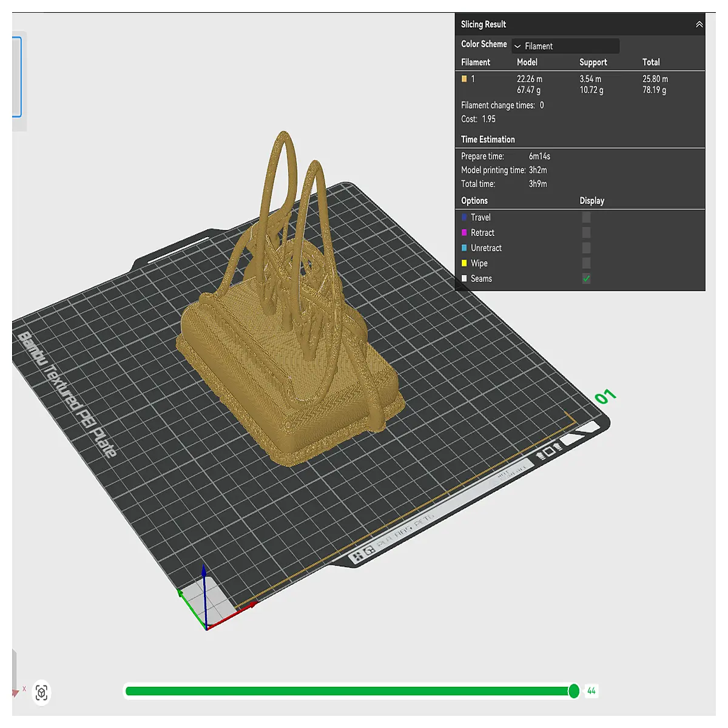Screen dimensions: 728x728
Task: Click the "Unretract" option label
Action: (486, 248)
